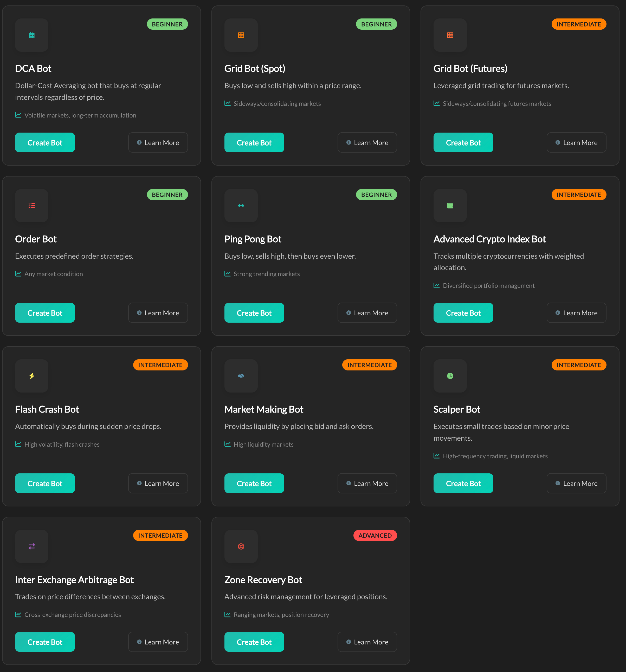
Task: Create a Zone Recovery Bot
Action: [x=254, y=642]
